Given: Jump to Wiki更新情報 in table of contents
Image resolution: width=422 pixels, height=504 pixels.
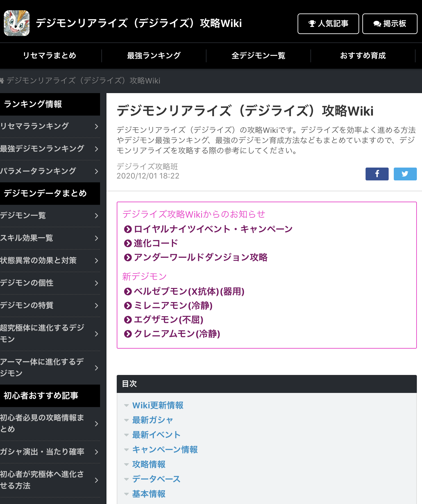Looking at the screenshot, I should (158, 405).
